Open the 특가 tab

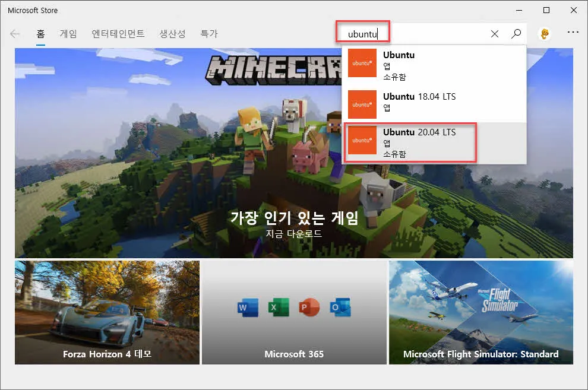coord(209,34)
